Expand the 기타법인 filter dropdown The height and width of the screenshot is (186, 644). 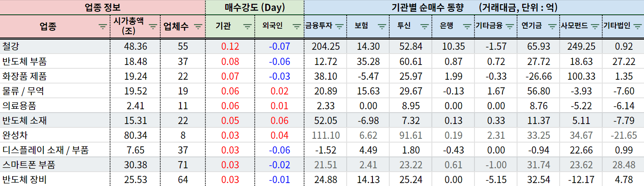[637, 27]
